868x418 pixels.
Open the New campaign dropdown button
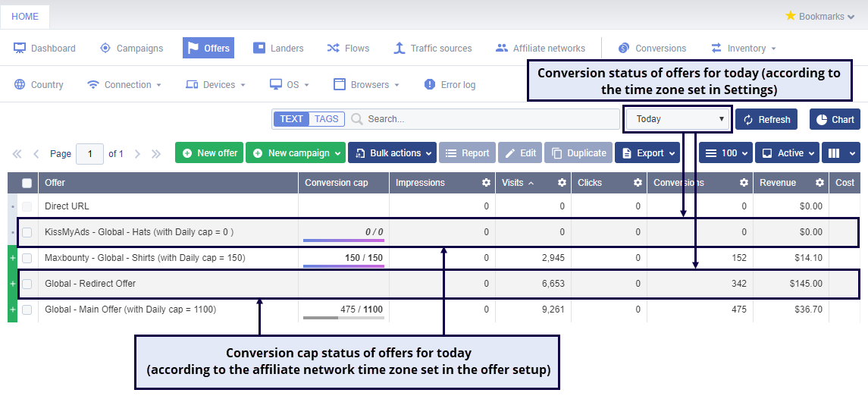pyautogui.click(x=296, y=152)
